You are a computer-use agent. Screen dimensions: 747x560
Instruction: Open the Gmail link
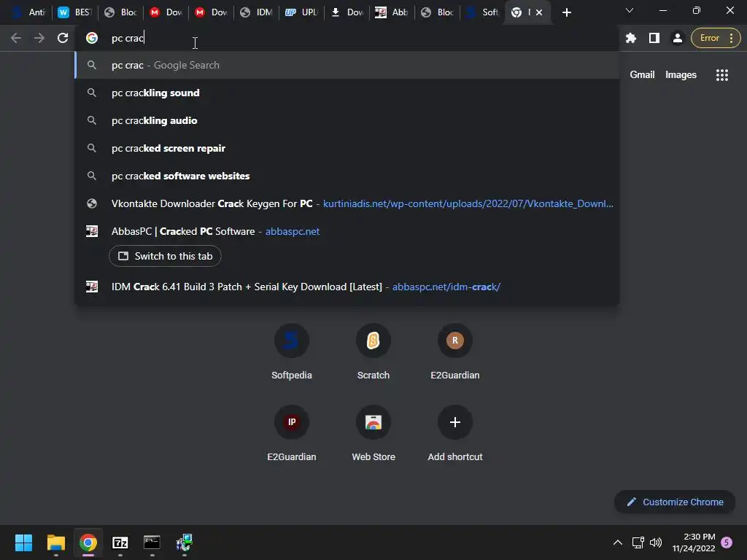coord(642,75)
